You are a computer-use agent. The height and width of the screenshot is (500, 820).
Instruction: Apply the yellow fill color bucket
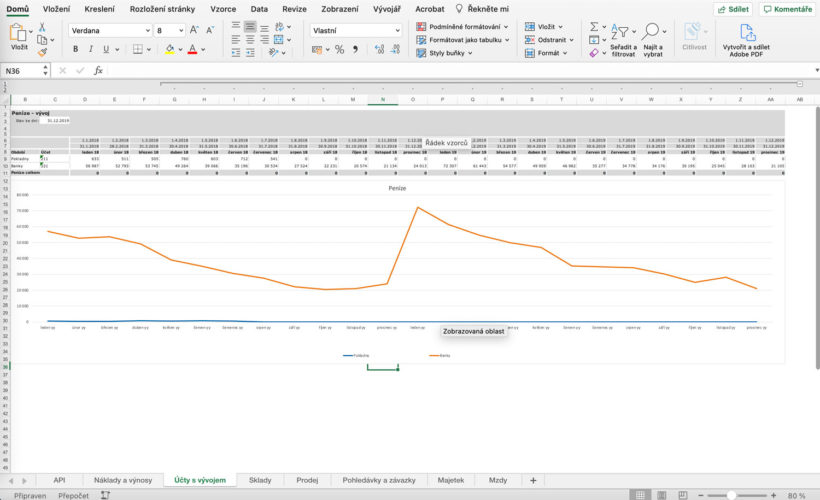coord(169,49)
